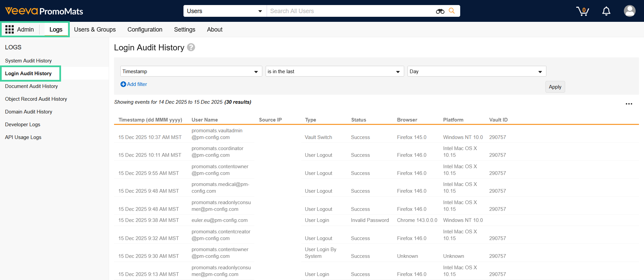Screen dimensions: 644x280
Task: Open the Settings tab
Action: tap(184, 30)
